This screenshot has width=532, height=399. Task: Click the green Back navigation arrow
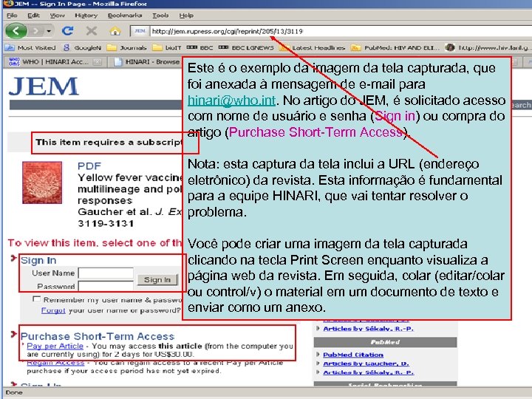pyautogui.click(x=16, y=31)
